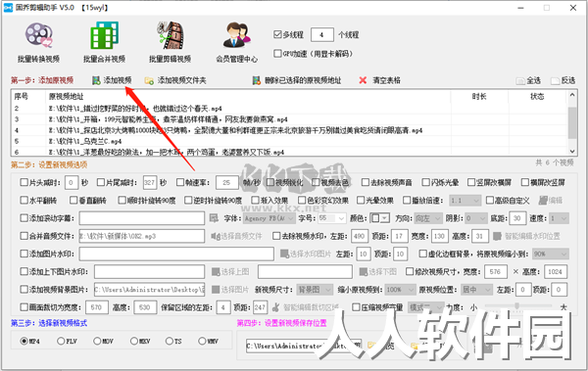Click 选择图片 background image icon
588x371 pixels.
click(x=216, y=290)
